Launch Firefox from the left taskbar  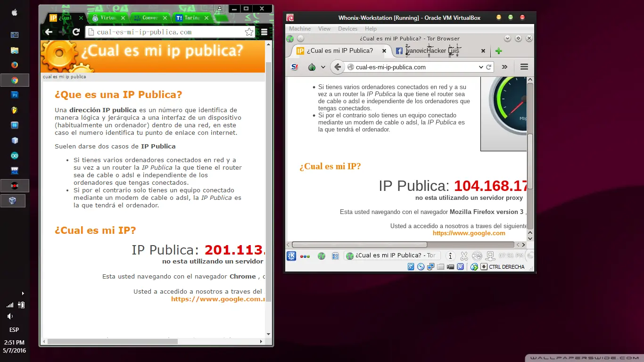click(15, 65)
